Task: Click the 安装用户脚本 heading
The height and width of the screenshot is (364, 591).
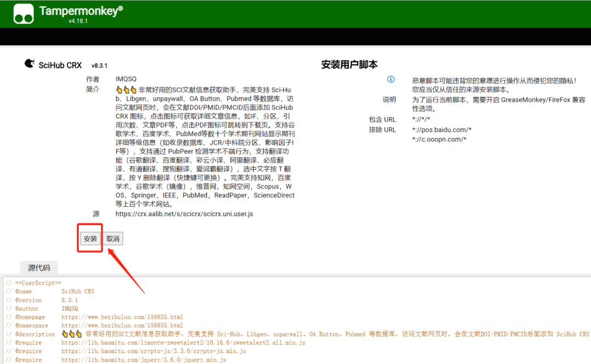Action: (x=349, y=65)
